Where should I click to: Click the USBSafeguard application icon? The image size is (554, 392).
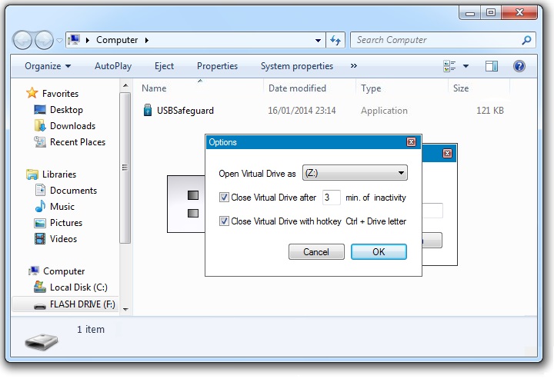point(148,110)
